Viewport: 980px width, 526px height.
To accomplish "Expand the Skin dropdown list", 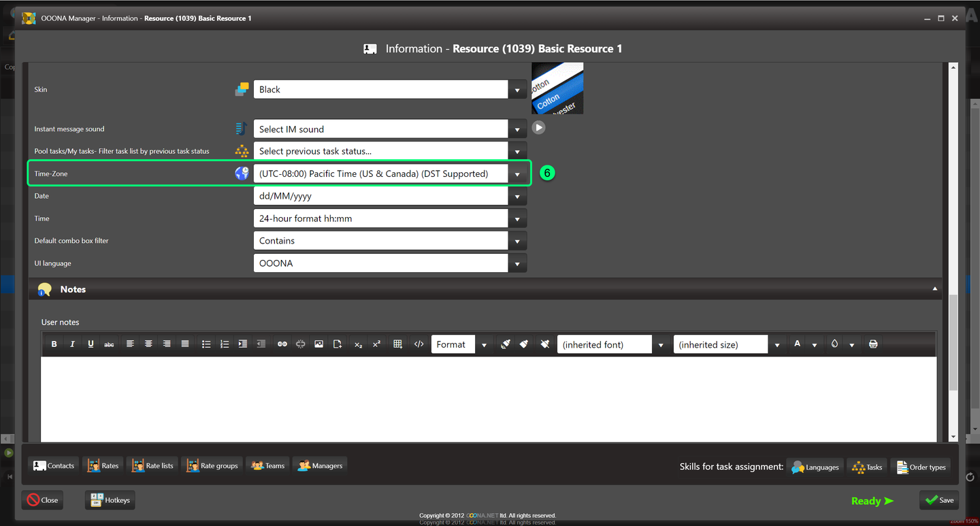I will 517,90.
